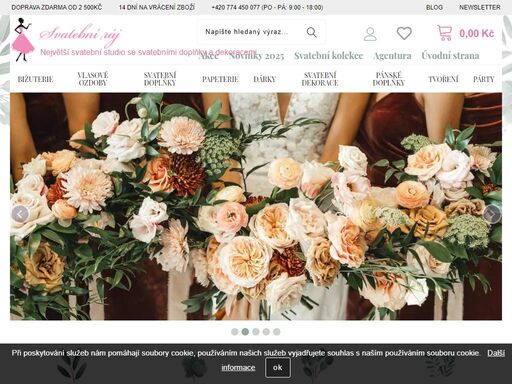
Task: Click the search magnifier icon
Action: 311,32
